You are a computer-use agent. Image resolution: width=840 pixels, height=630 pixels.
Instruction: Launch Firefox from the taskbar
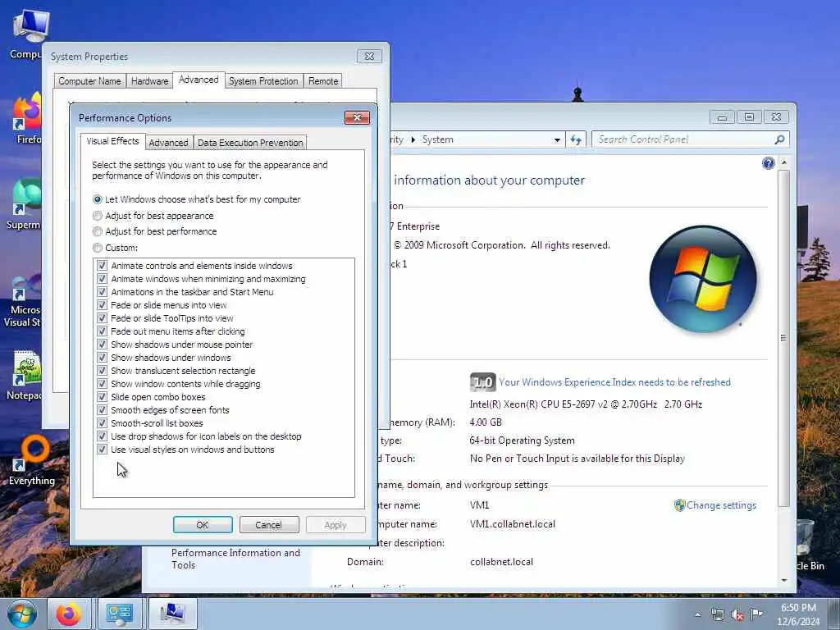pyautogui.click(x=69, y=614)
